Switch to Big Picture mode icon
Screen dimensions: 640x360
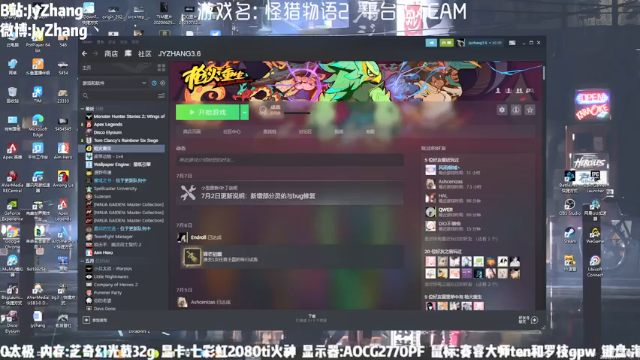point(512,42)
